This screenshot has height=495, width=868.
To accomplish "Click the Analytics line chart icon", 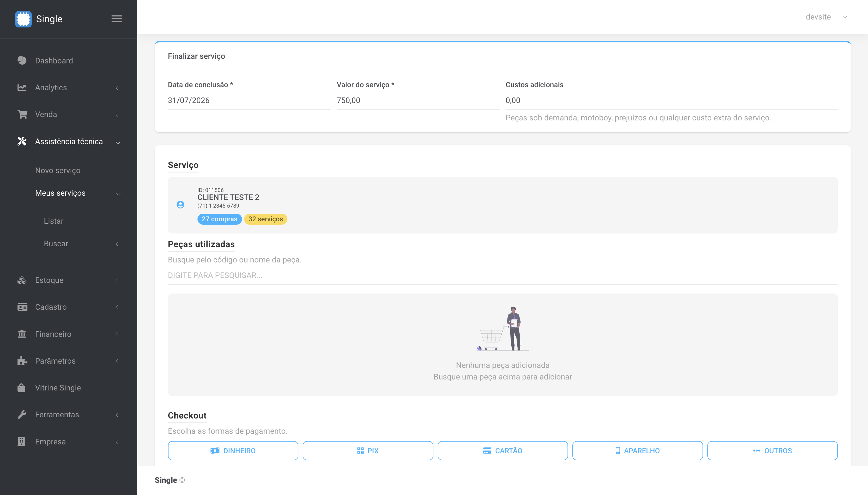I will (22, 87).
